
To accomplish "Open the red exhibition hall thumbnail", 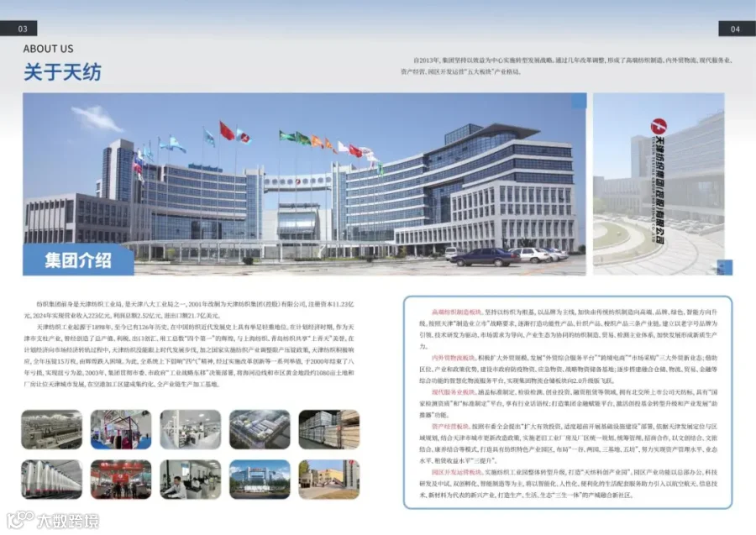I will click(x=121, y=479).
